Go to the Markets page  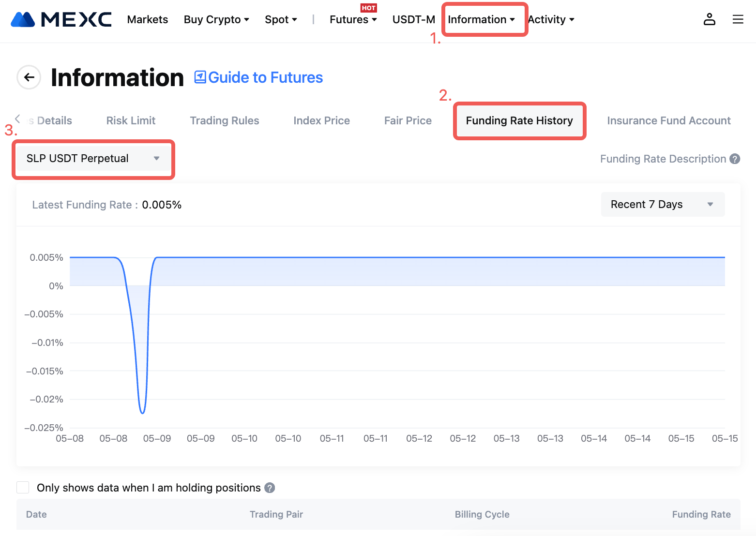click(x=148, y=19)
